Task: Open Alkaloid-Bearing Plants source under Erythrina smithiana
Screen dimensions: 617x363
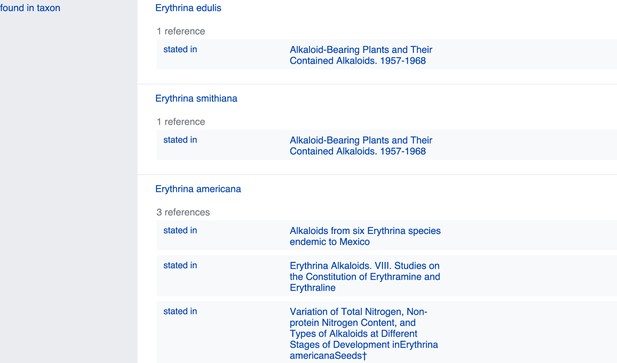Action: tap(361, 146)
